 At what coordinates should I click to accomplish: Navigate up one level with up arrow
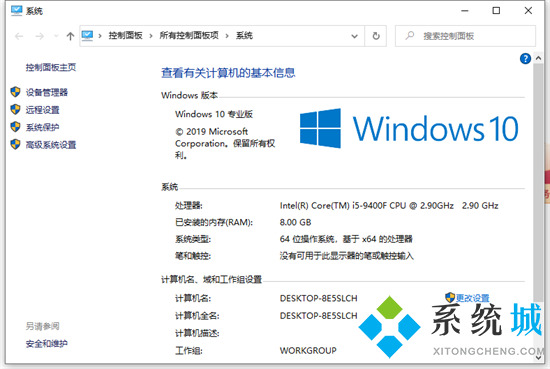(70, 36)
